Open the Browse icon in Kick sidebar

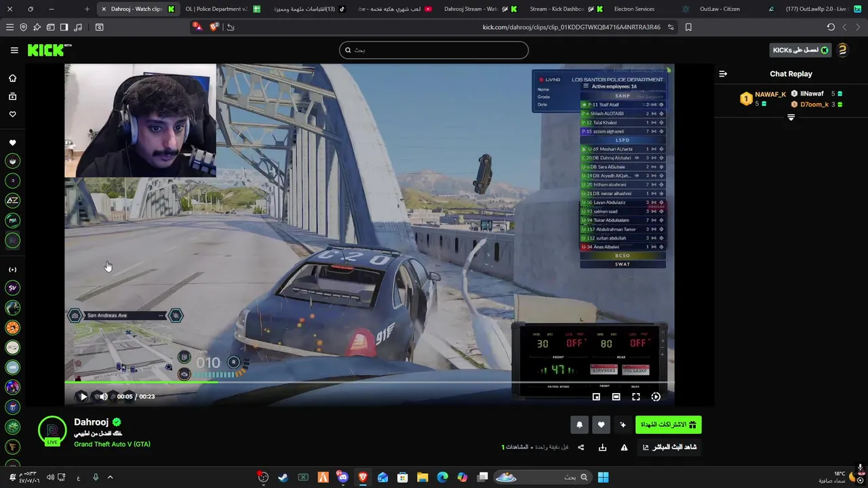tap(12, 96)
